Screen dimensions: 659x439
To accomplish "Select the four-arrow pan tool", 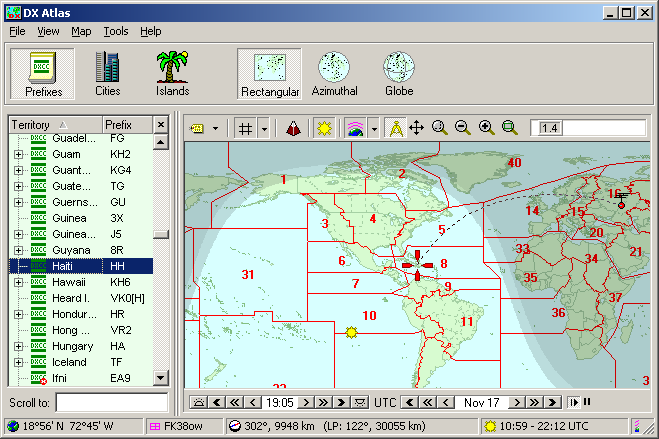I will pyautogui.click(x=416, y=128).
